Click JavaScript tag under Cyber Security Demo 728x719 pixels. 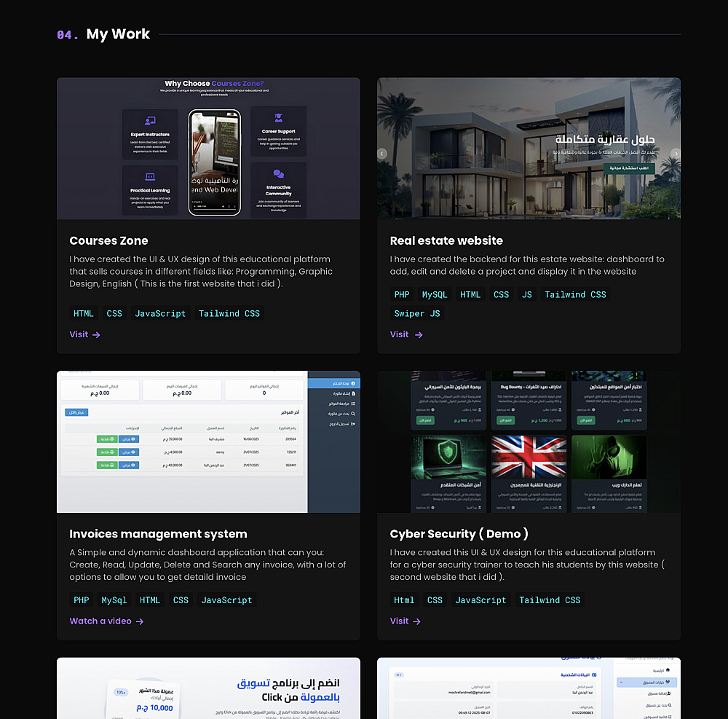tap(480, 600)
